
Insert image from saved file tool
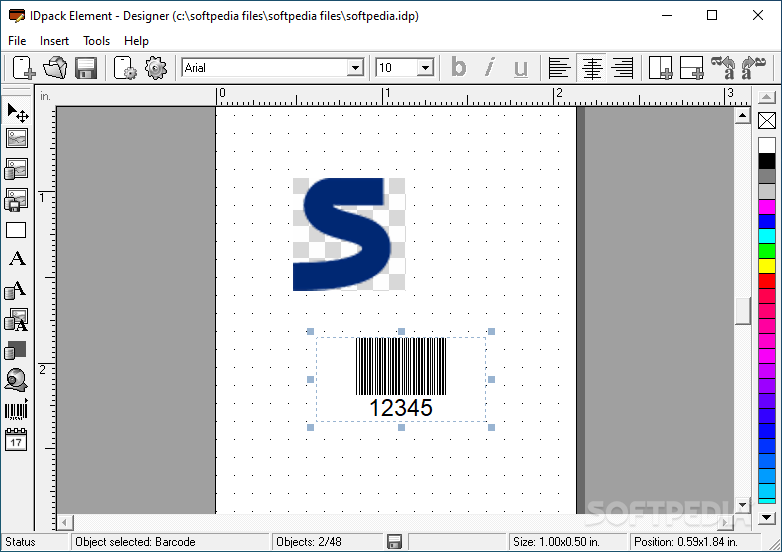pos(16,199)
